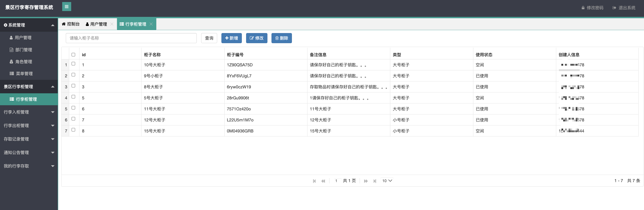This screenshot has width=644, height=210.
Task: Go to next page in pager
Action: tap(366, 181)
